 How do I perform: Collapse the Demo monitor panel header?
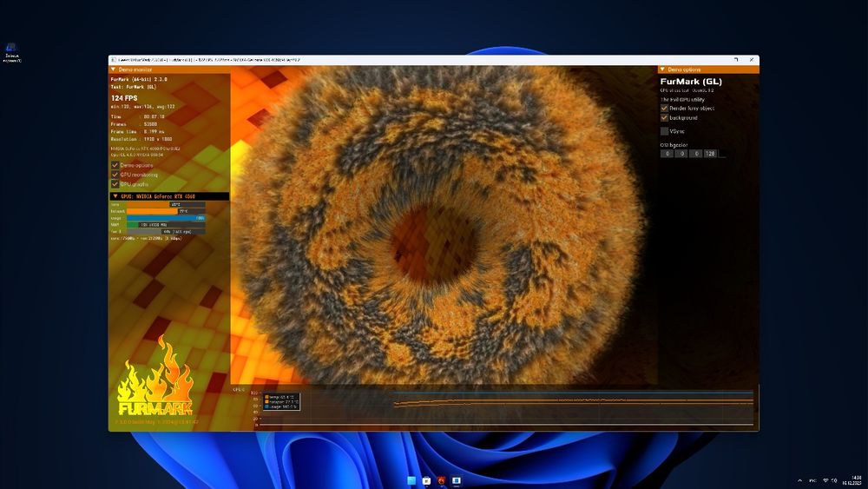(x=169, y=69)
